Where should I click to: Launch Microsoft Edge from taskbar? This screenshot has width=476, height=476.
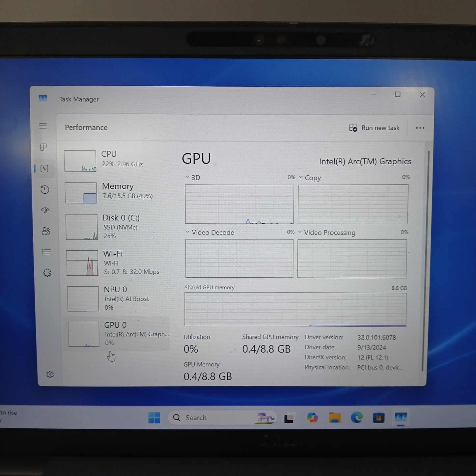coord(356,418)
